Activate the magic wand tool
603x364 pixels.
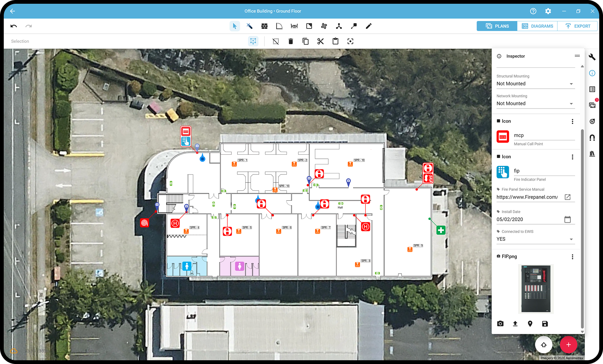click(249, 26)
